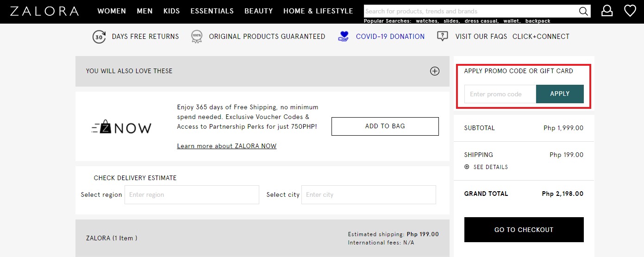Open Learn more about ZALORA NOW link
Screen dimensions: 644x257
227,146
